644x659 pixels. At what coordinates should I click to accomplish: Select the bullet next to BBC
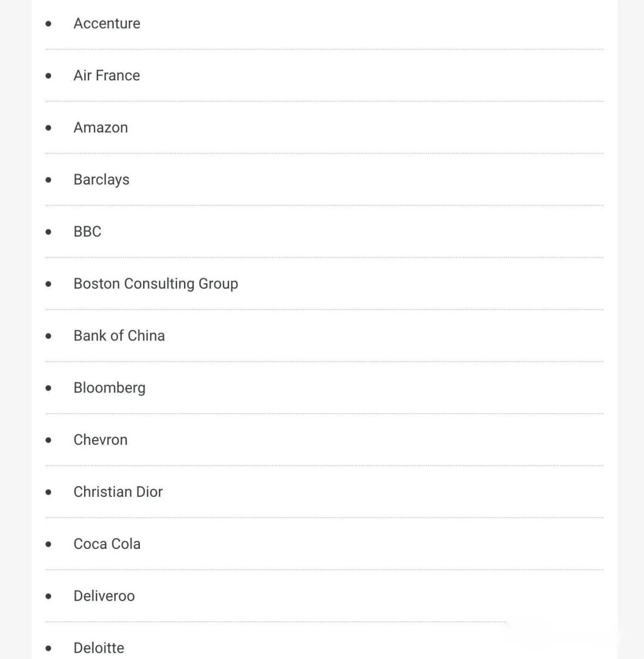(49, 232)
